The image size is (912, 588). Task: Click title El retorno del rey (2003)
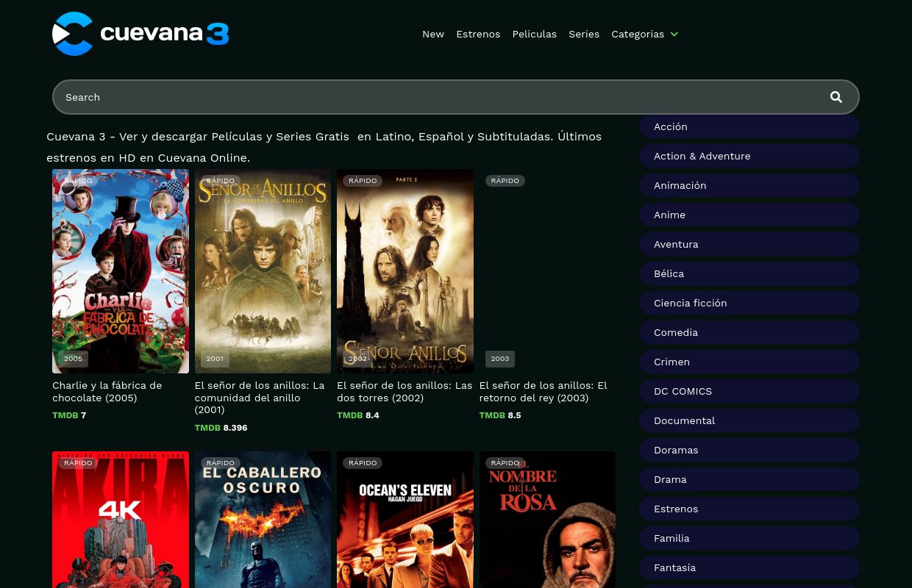tap(544, 392)
